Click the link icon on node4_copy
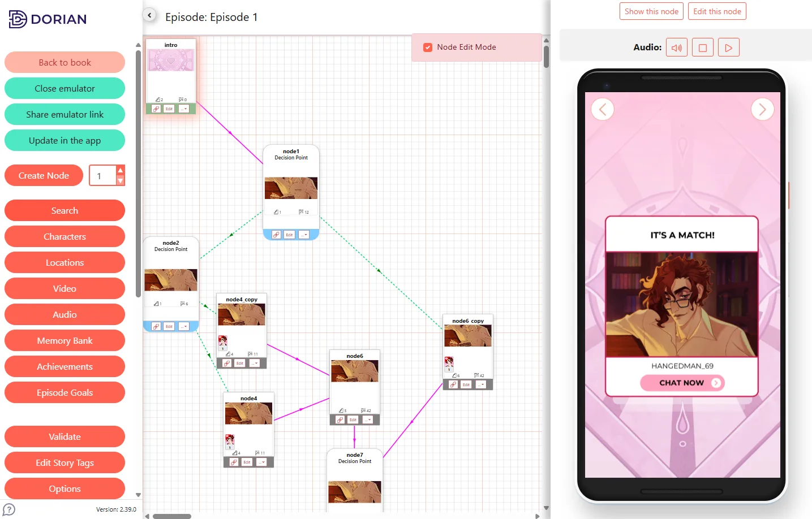The width and height of the screenshot is (812, 519). 227,363
